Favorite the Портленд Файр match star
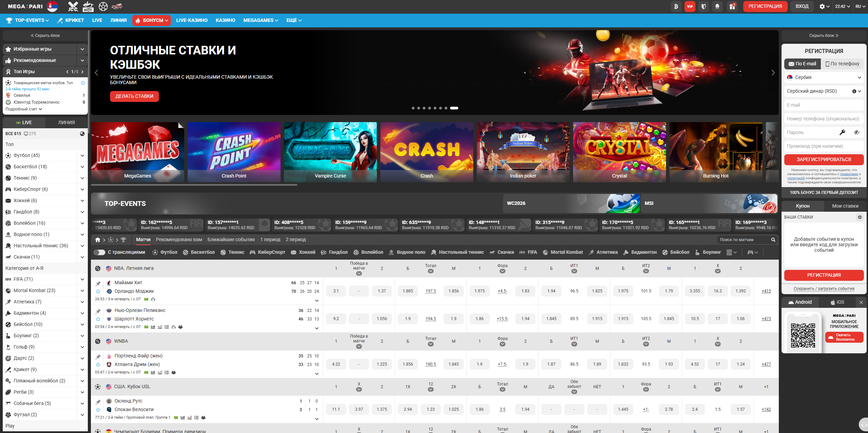The width and height of the screenshot is (868, 433). point(98,365)
